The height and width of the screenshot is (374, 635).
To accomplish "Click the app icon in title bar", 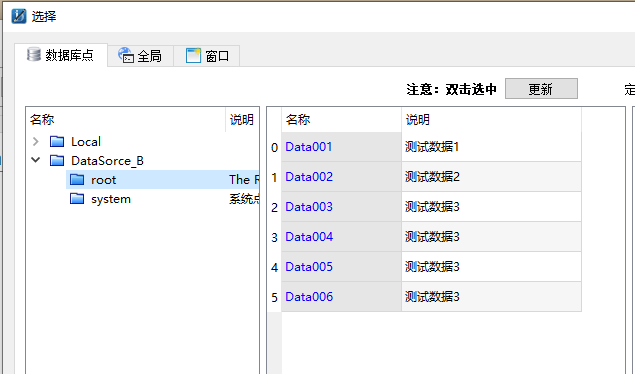I will 19,16.
